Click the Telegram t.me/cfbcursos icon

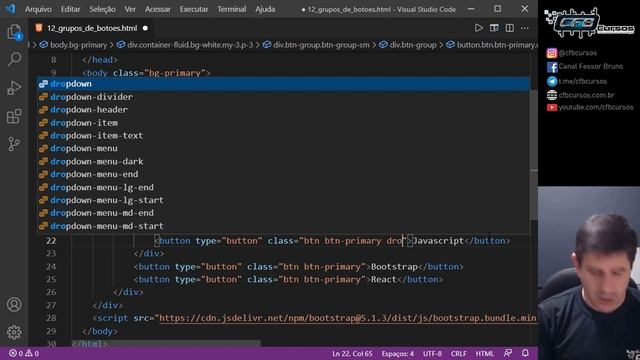tap(552, 81)
